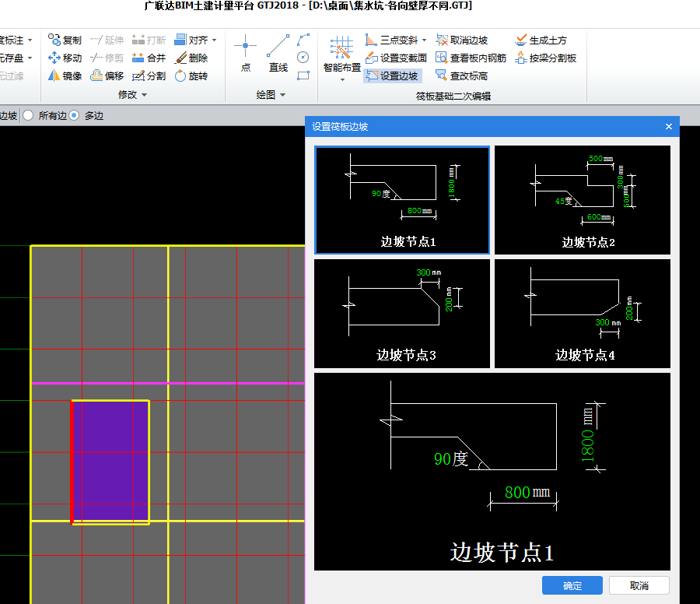Select the arc drawing tool icon
The image size is (700, 604).
(x=303, y=40)
